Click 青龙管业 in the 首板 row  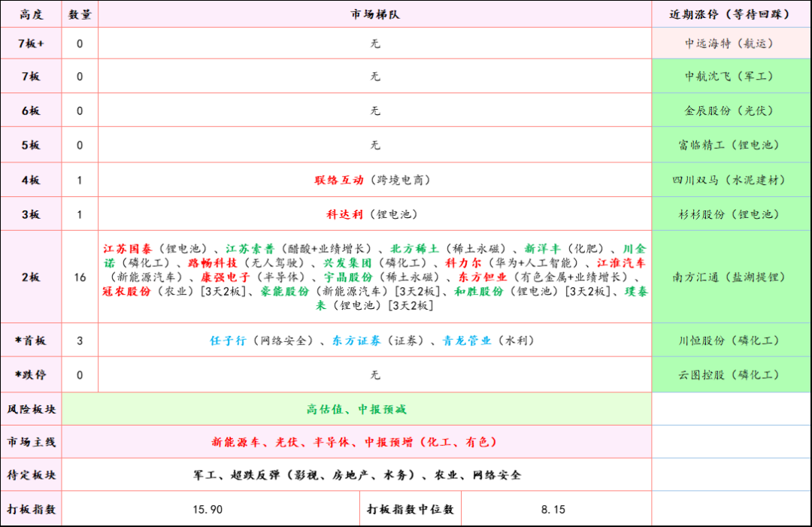point(467,341)
